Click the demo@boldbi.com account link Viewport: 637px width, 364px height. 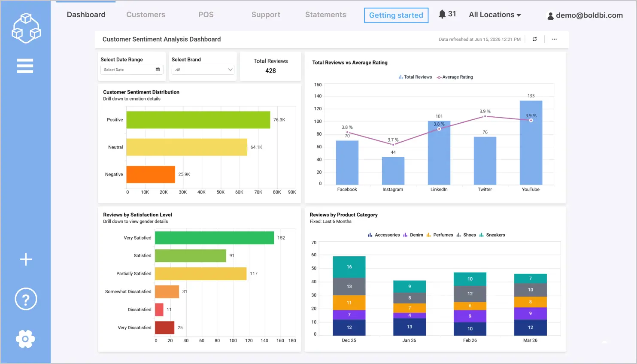589,15
